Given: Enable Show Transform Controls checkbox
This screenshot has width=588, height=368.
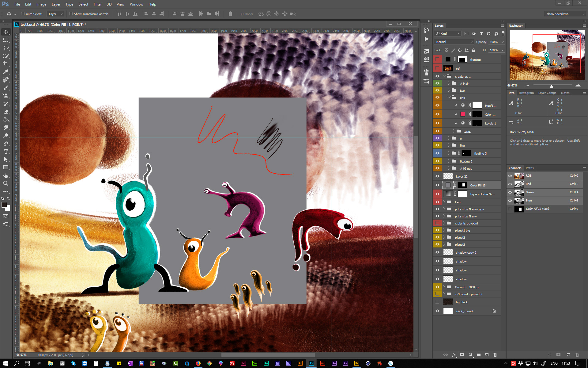Looking at the screenshot, I should [x=71, y=14].
